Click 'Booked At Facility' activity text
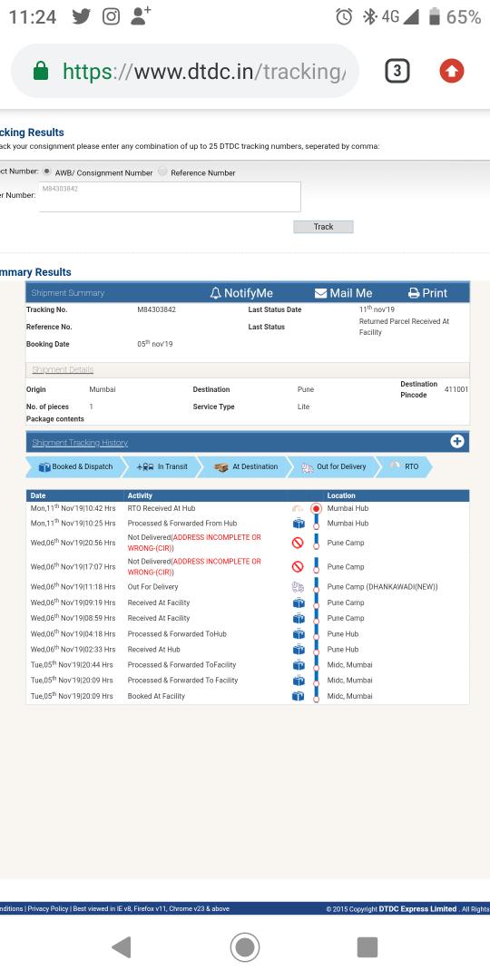Image resolution: width=490 pixels, height=980 pixels. [x=156, y=696]
